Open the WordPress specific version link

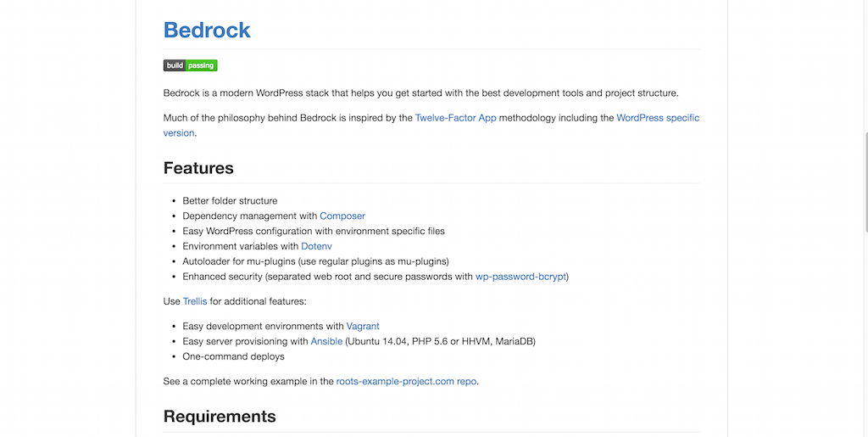(658, 117)
